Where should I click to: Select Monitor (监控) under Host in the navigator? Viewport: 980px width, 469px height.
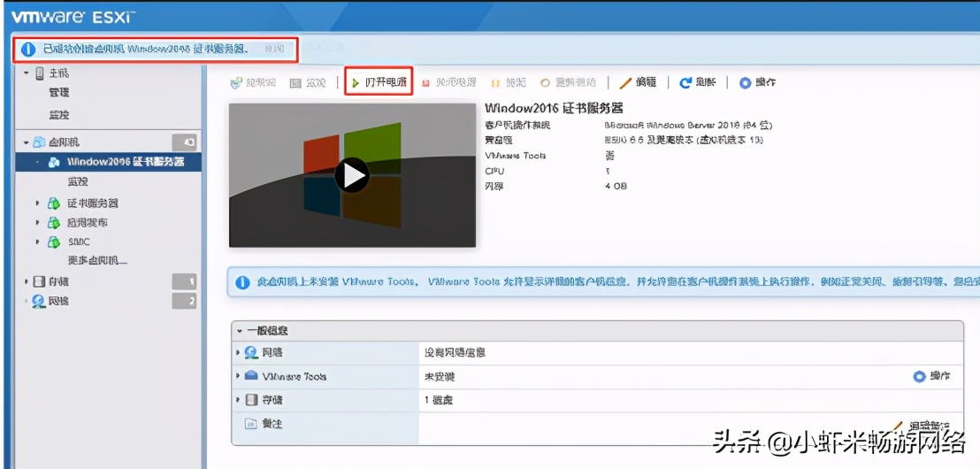pos(59,115)
